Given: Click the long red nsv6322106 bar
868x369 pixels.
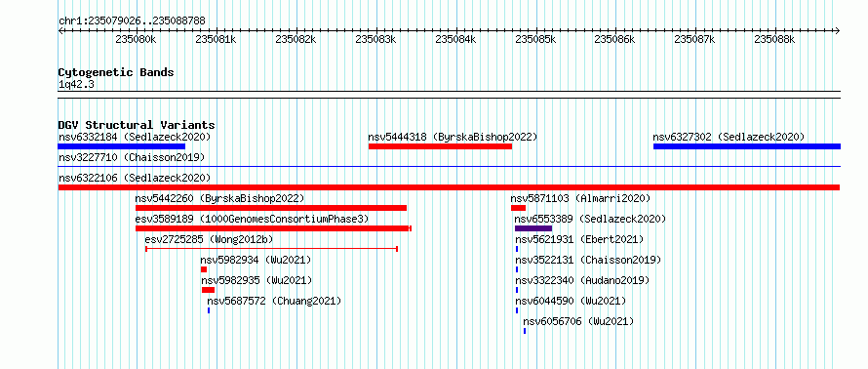Looking at the screenshot, I should coord(449,187).
